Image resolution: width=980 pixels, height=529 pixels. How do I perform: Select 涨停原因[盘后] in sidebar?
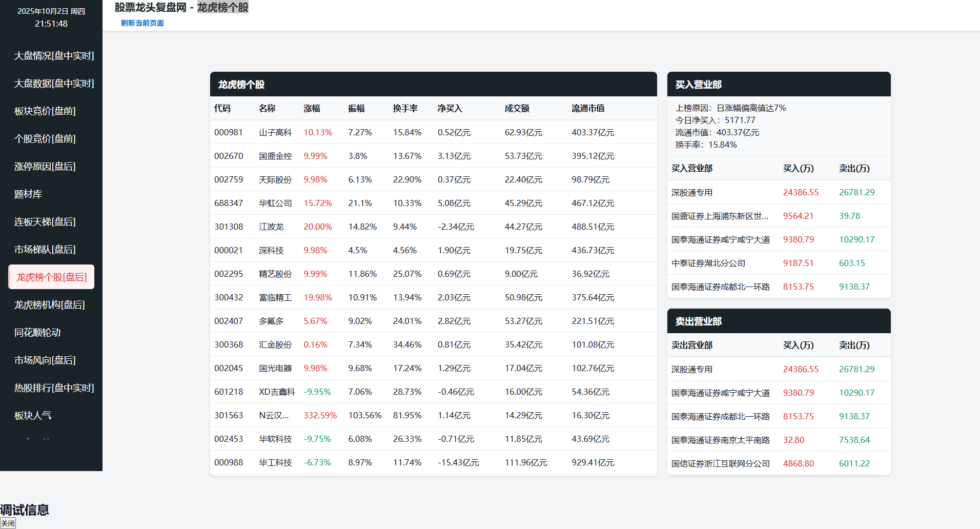[x=45, y=167]
